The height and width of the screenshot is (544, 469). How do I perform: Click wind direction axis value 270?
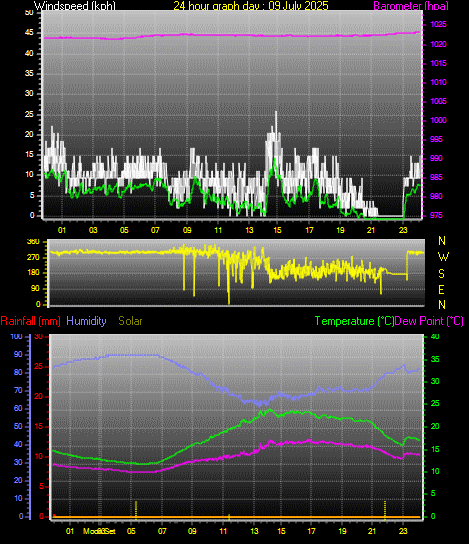click(x=33, y=257)
